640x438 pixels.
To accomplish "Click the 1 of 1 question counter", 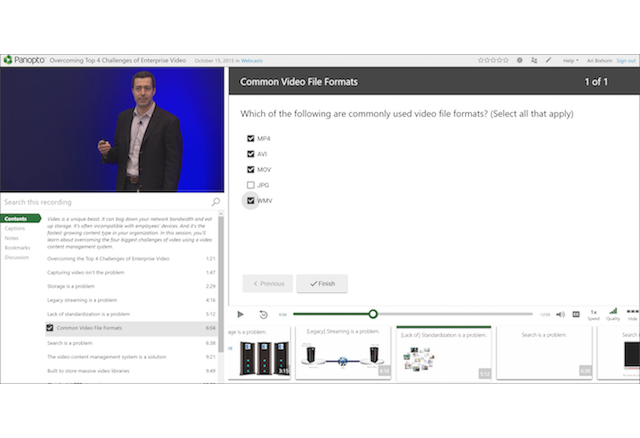I will coord(596,82).
